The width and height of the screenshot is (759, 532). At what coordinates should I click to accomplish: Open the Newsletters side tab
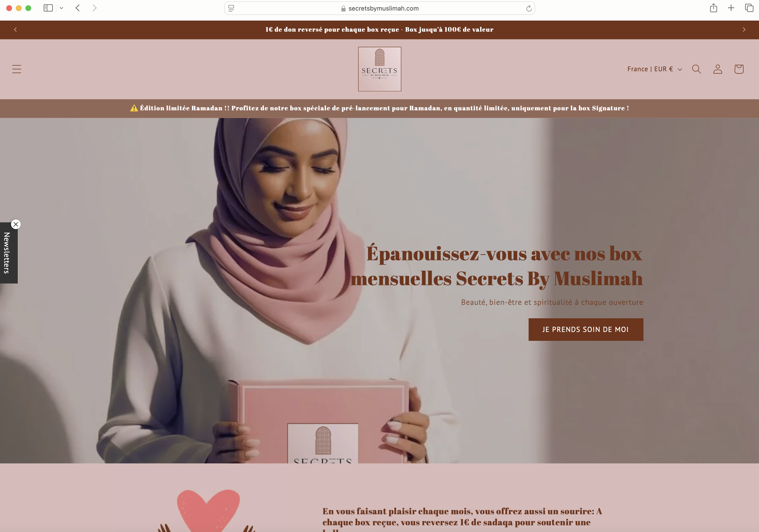click(7, 253)
